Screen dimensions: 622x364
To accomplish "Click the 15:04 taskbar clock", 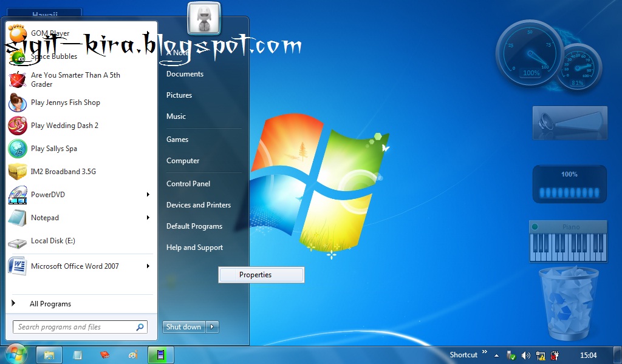I will pos(588,356).
